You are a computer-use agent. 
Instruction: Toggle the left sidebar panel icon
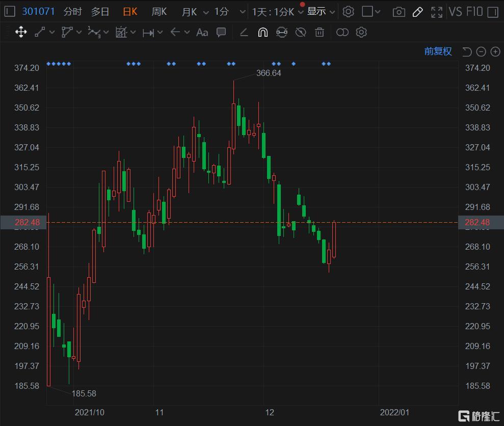point(10,12)
